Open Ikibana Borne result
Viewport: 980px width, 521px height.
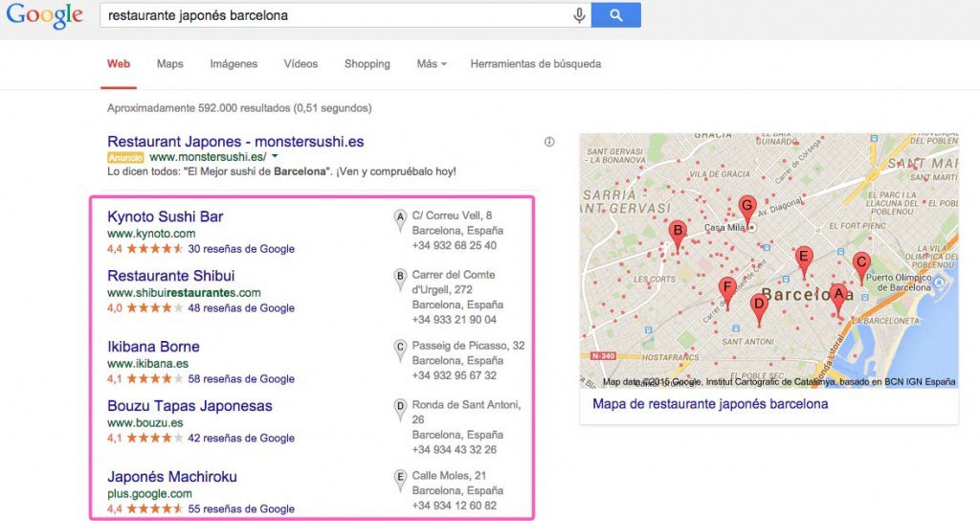pos(154,347)
